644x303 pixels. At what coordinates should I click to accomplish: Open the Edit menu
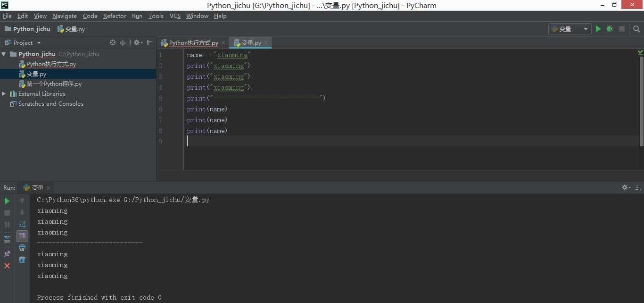[23, 16]
